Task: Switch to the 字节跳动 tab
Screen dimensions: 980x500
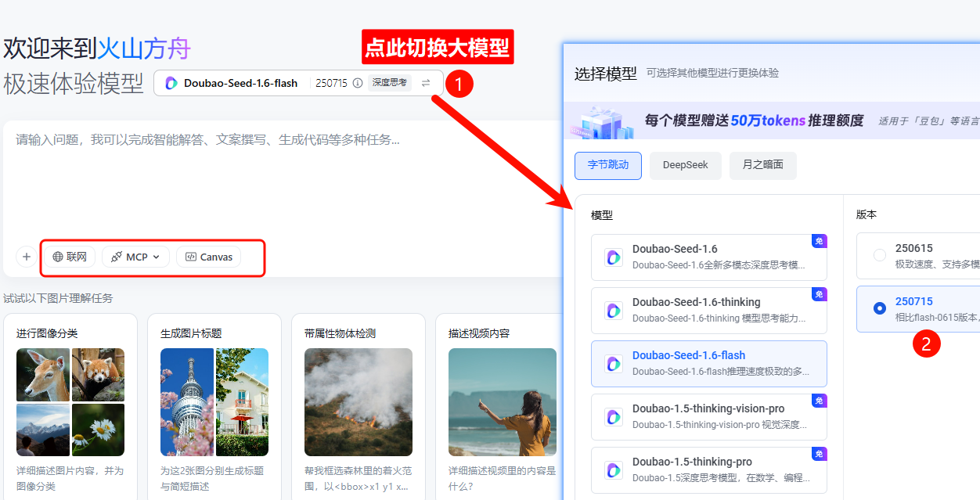Action: click(x=608, y=165)
